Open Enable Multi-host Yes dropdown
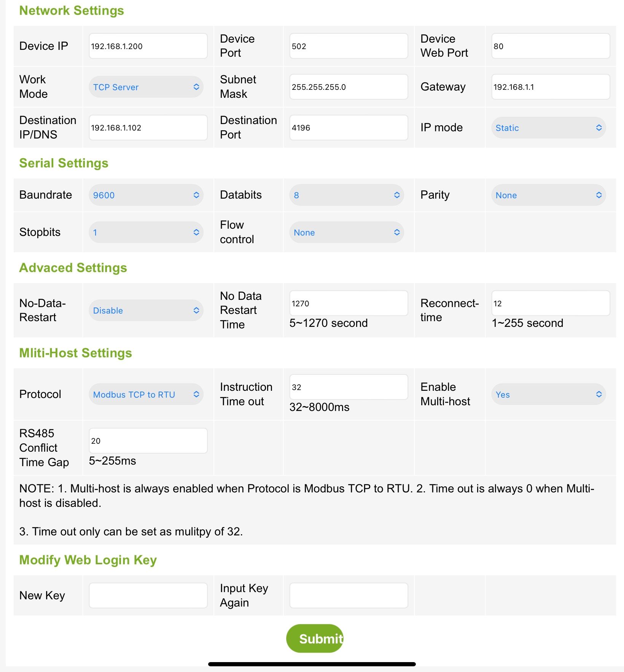 pos(548,395)
